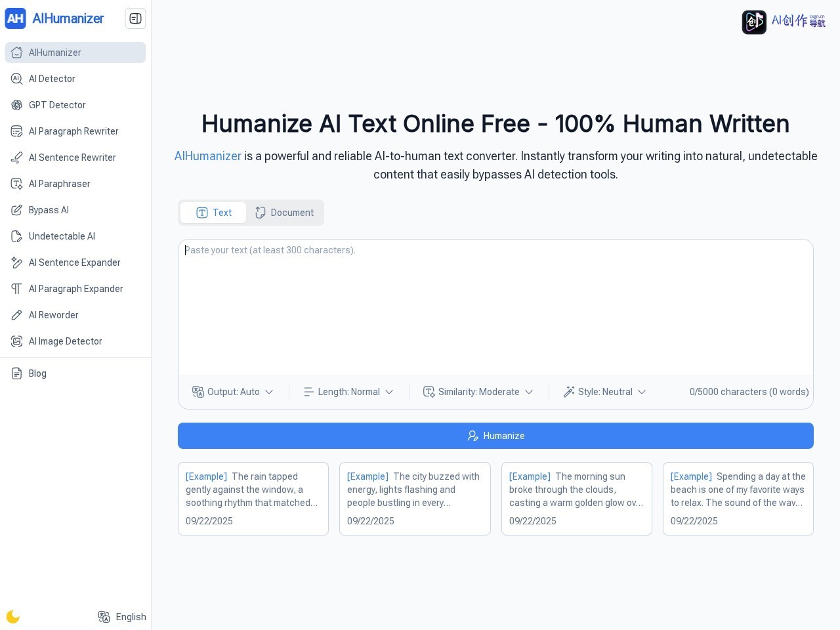This screenshot has width=840, height=630.
Task: Click the AH logo icon
Action: (x=15, y=18)
